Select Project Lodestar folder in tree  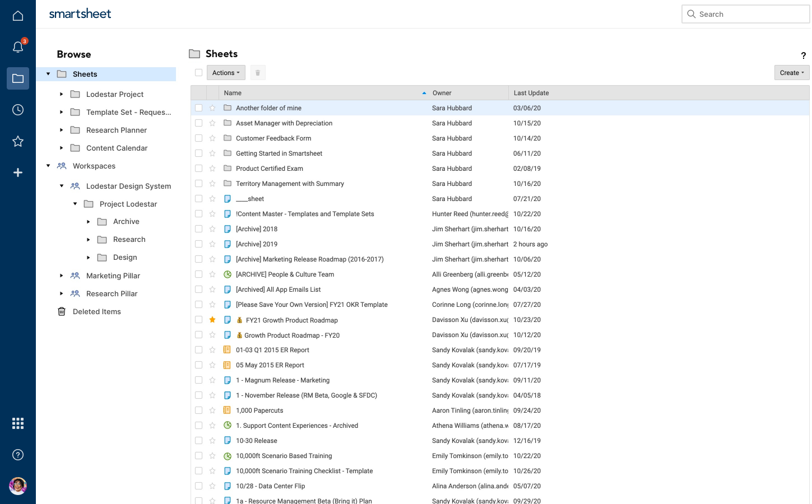pos(128,204)
